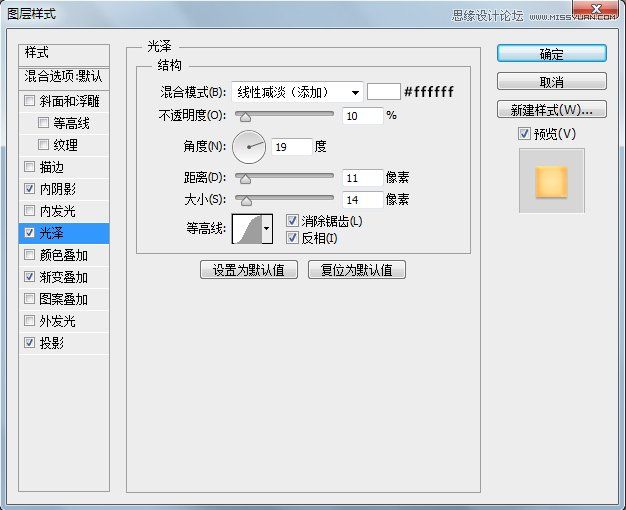
Task: Click the 角度 angle dial
Action: [x=249, y=147]
